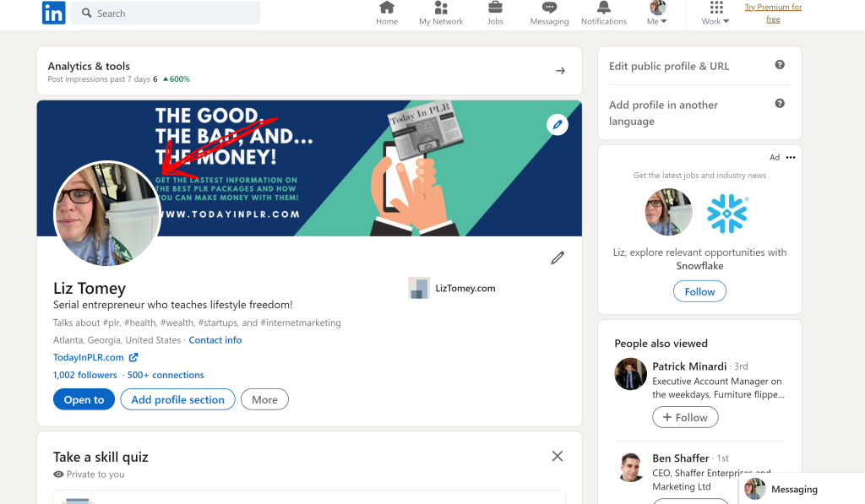Open the Me profile menu
The image size is (865, 504).
[x=657, y=14]
